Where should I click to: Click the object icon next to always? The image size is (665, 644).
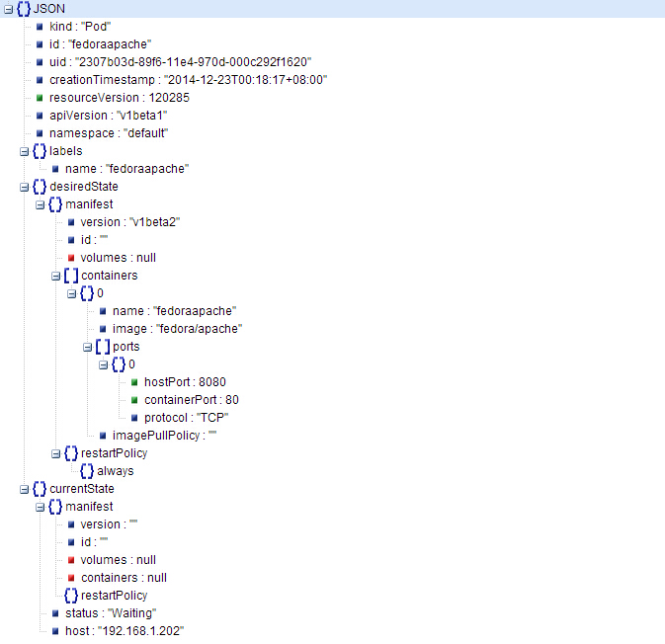point(87,471)
